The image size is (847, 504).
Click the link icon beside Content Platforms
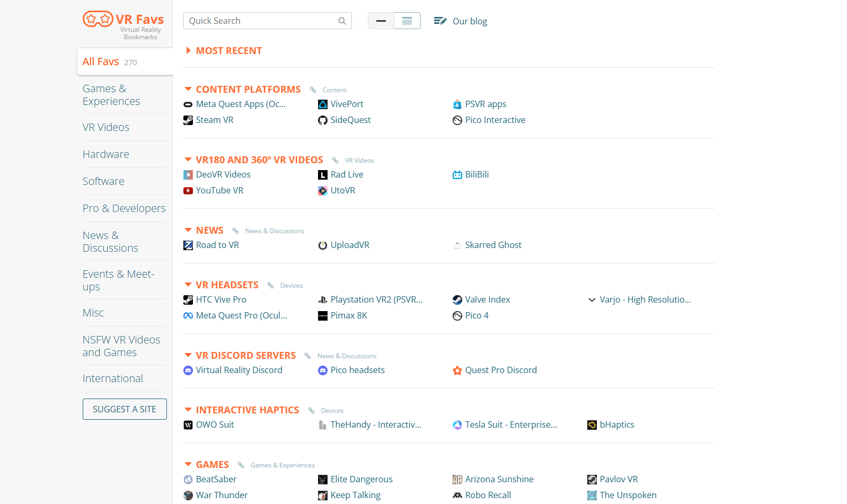(x=313, y=90)
